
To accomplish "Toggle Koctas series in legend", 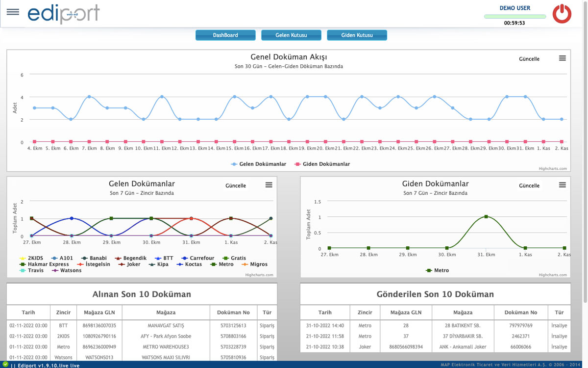I will [189, 264].
